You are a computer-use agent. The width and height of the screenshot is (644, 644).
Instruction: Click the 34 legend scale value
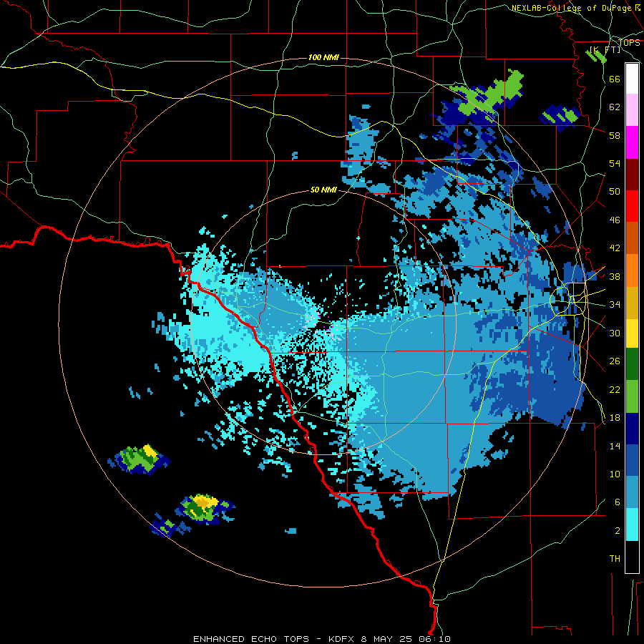615,304
